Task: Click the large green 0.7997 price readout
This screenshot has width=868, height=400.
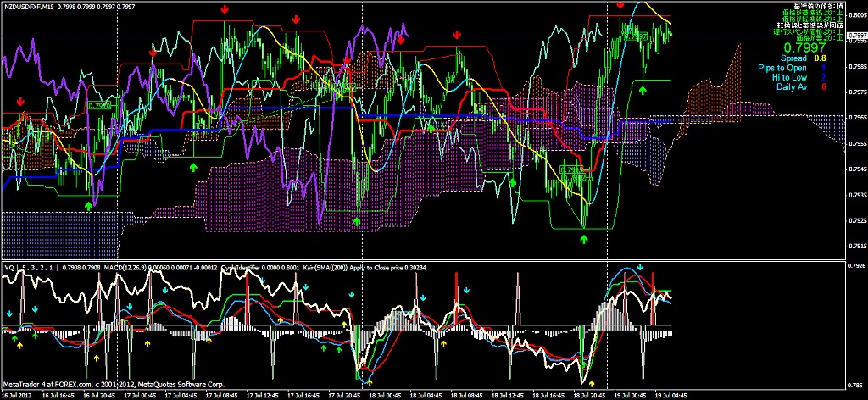Action: [x=806, y=47]
